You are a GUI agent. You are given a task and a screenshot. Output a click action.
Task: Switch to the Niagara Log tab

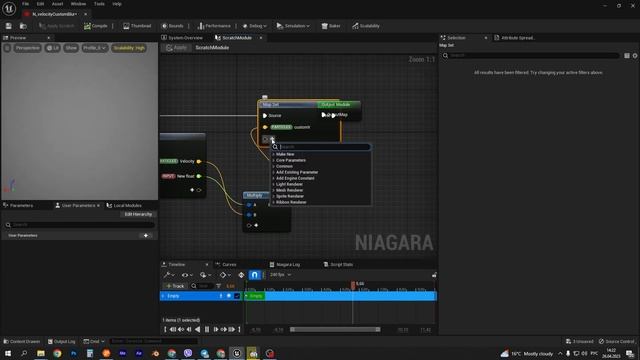(284, 264)
